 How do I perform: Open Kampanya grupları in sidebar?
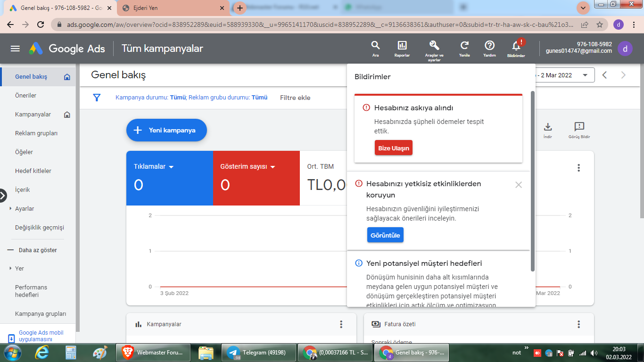tap(41, 313)
